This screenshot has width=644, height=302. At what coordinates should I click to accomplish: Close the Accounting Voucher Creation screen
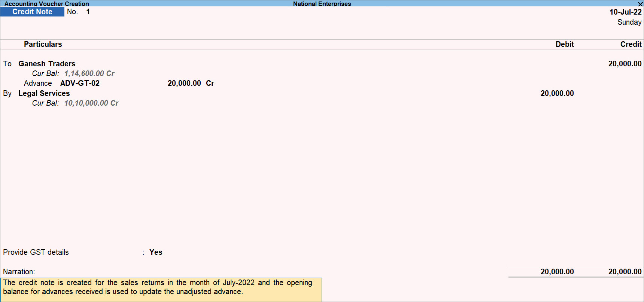tap(640, 4)
